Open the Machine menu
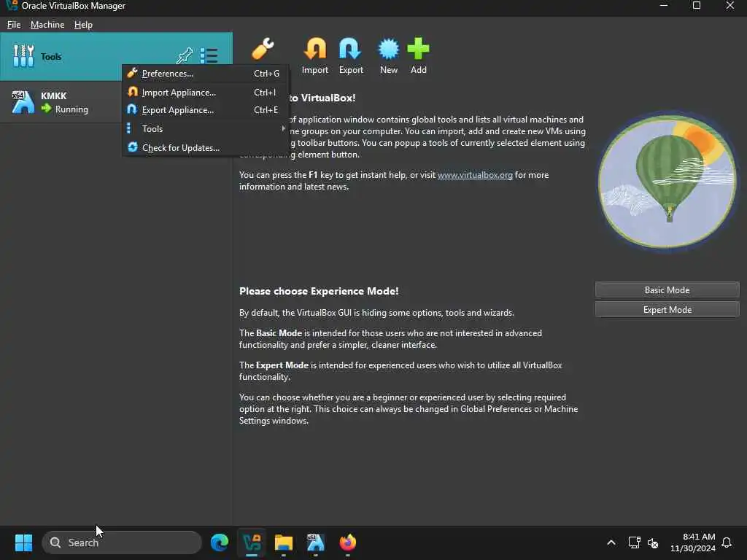This screenshot has width=747, height=560. pyautogui.click(x=47, y=25)
